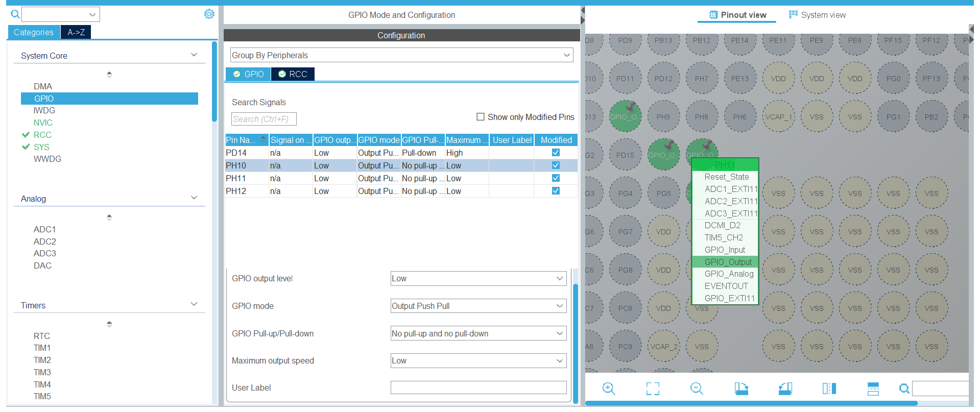980x412 pixels.
Task: Open the Group By Peripherals dropdown
Action: 401,55
